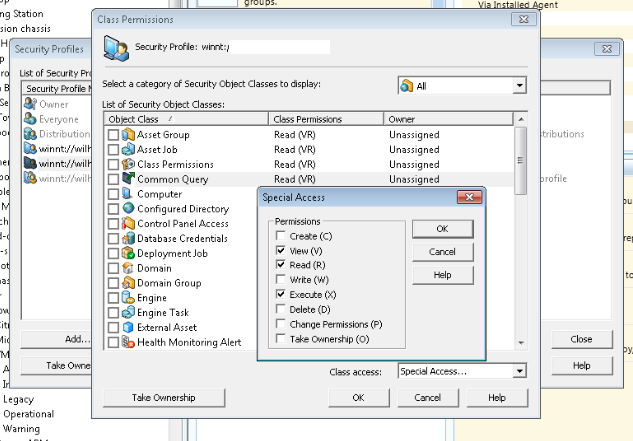Screen dimensions: 633x441
Task: Check the Take Ownership (O) permission
Action: [281, 340]
